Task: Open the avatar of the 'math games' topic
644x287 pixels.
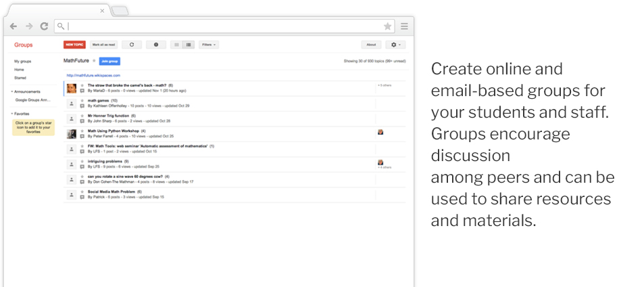Action: pos(72,104)
